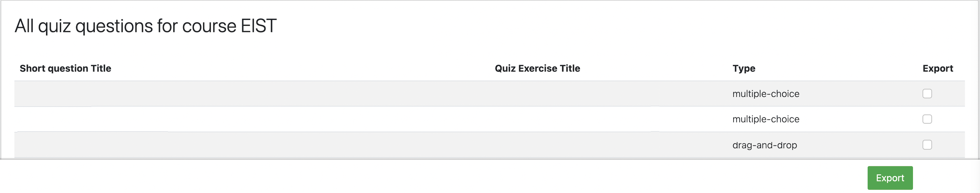Enable export checkbox for drag-and-drop question

tap(927, 145)
